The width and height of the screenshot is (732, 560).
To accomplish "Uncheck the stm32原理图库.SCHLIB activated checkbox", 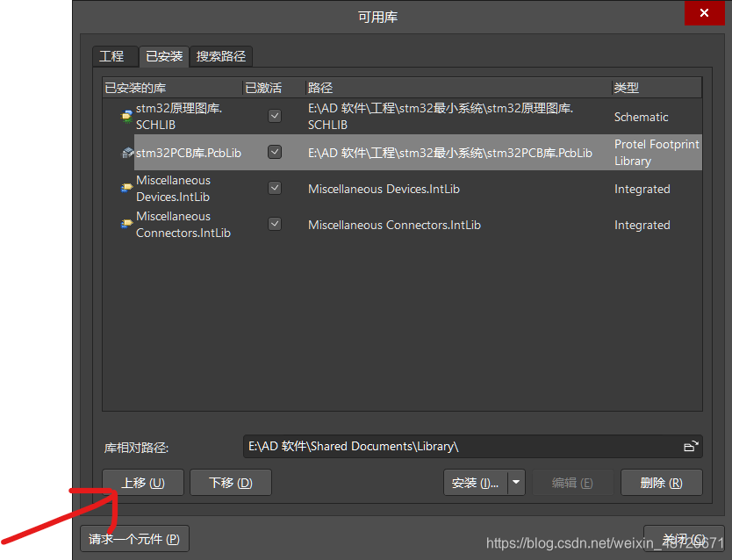I will (x=275, y=116).
